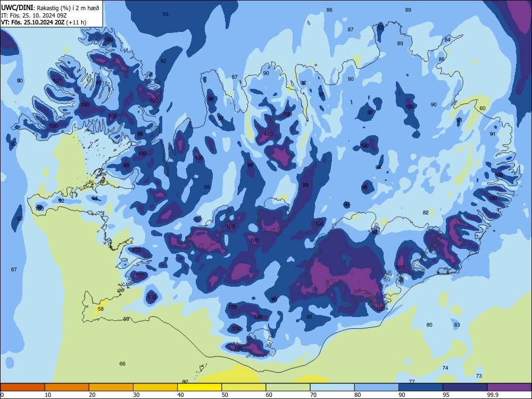The image size is (532, 399).
Task: Click 'Rakastig (%) í 2 m hæð' label
Action: [68, 8]
